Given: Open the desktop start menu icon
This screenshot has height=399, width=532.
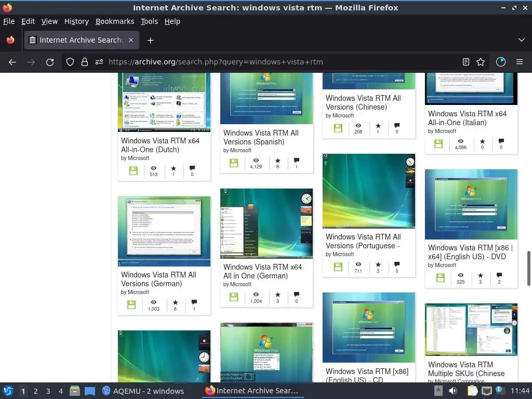Looking at the screenshot, I should click(x=8, y=391).
